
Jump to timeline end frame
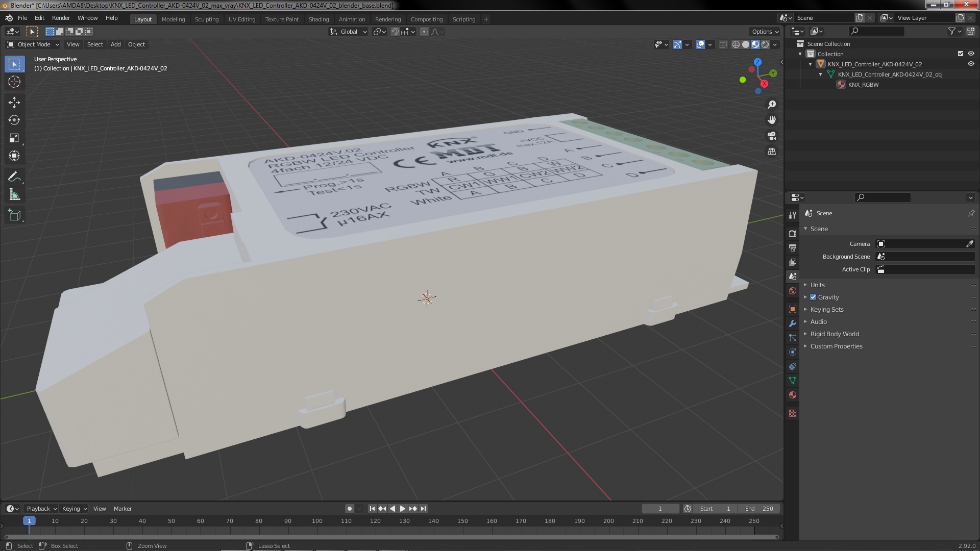423,509
